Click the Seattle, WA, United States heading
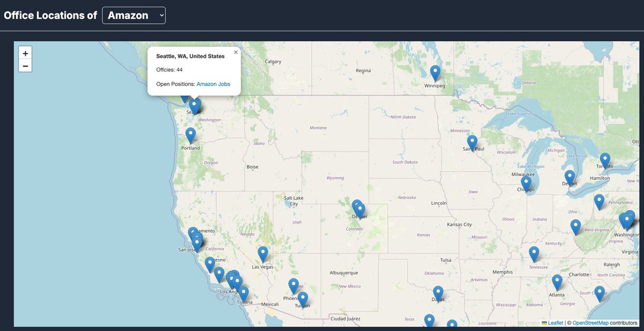The height and width of the screenshot is (331, 644). 191,56
